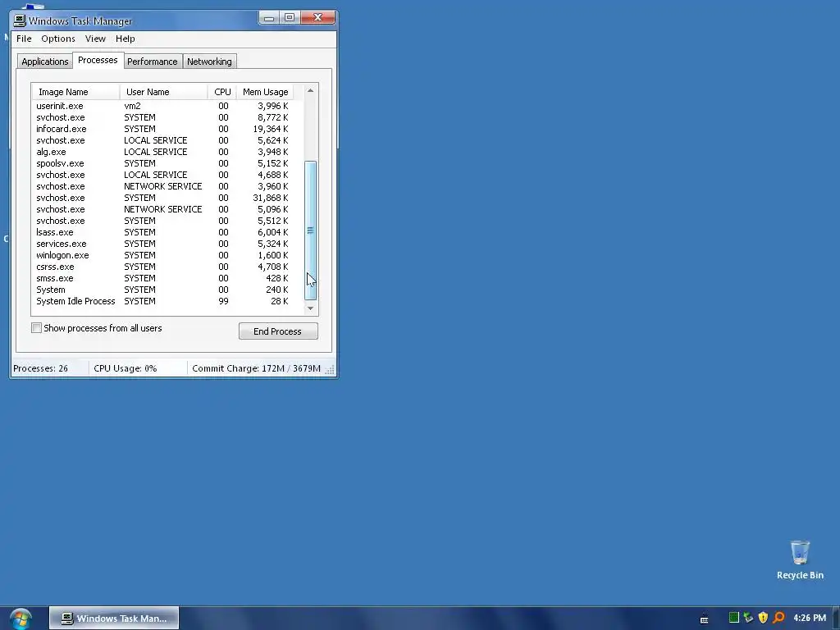Viewport: 840px width, 630px height.
Task: Open the Windows Start orb
Action: (21, 619)
